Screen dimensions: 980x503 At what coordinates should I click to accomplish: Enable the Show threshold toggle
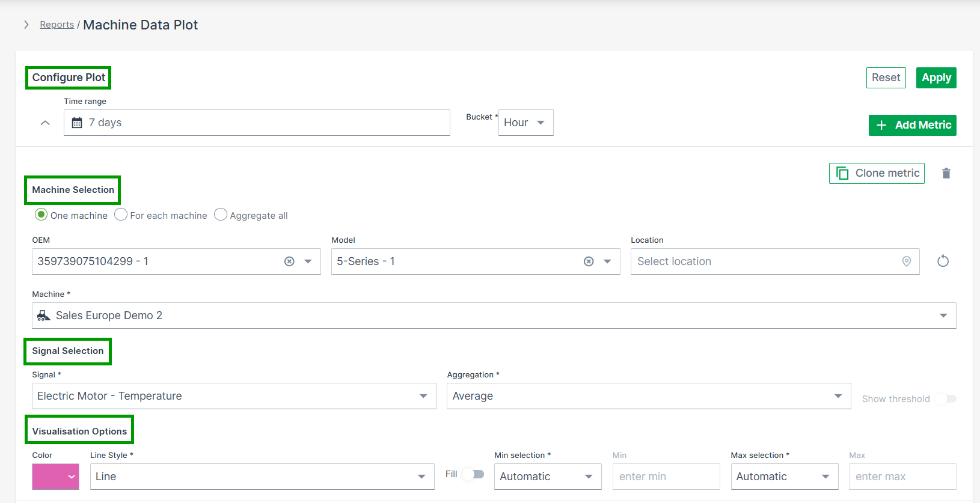tap(946, 398)
